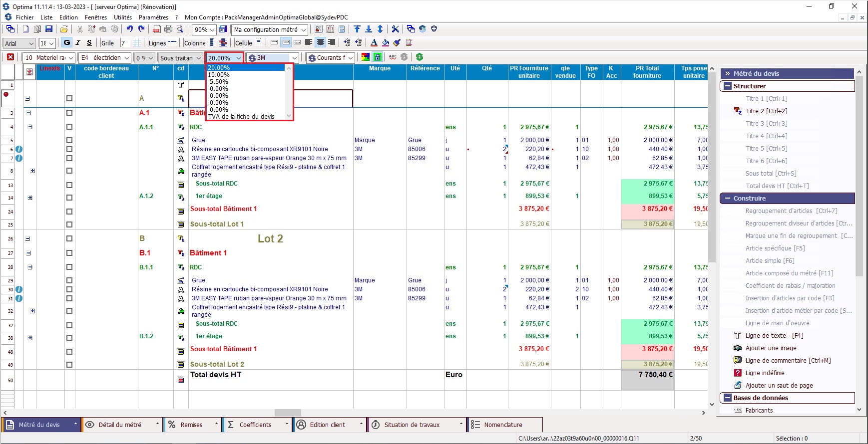Open the E4 électricien dropdown

[x=127, y=58]
